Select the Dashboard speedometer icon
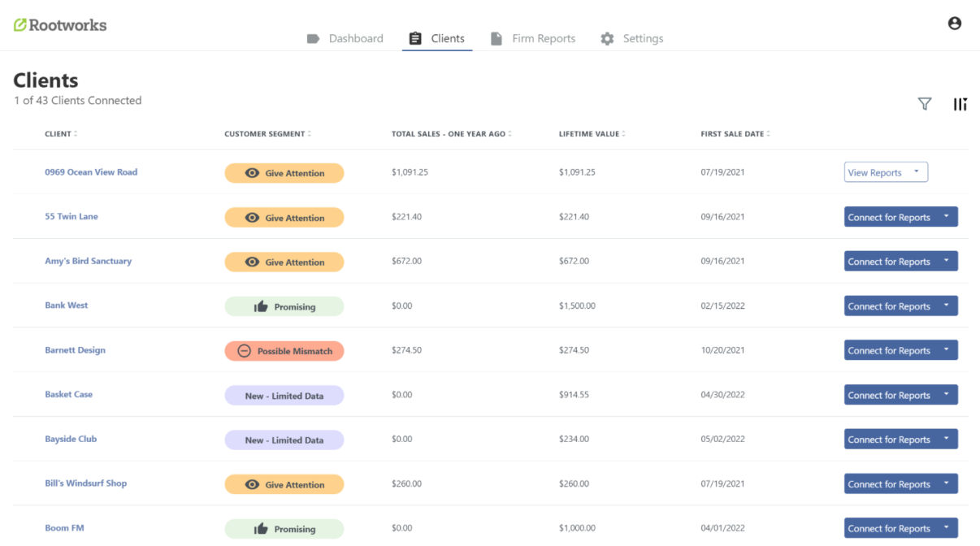Image resolution: width=980 pixels, height=546 pixels. click(x=312, y=38)
